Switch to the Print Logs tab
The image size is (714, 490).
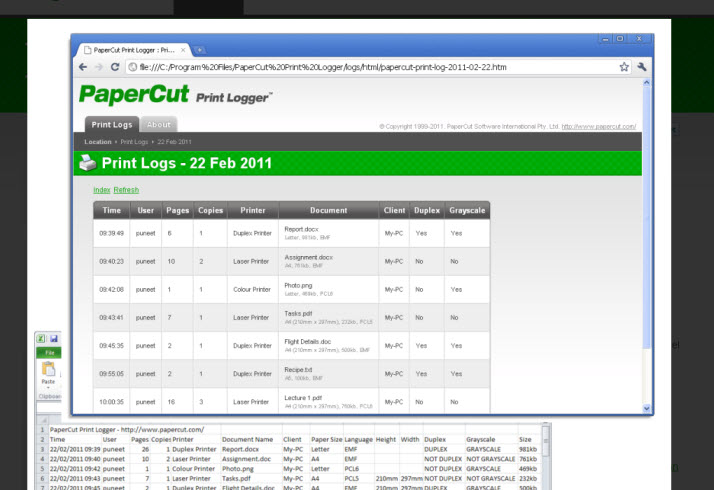[112, 124]
